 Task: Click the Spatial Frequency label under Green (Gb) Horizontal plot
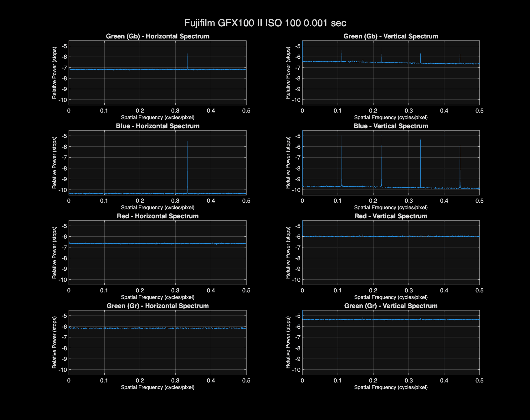tap(158, 118)
